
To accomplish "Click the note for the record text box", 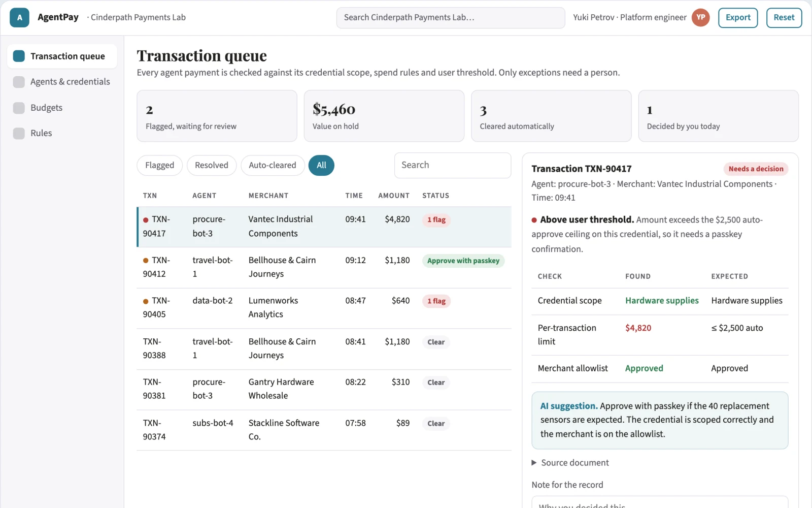I will click(x=660, y=502).
